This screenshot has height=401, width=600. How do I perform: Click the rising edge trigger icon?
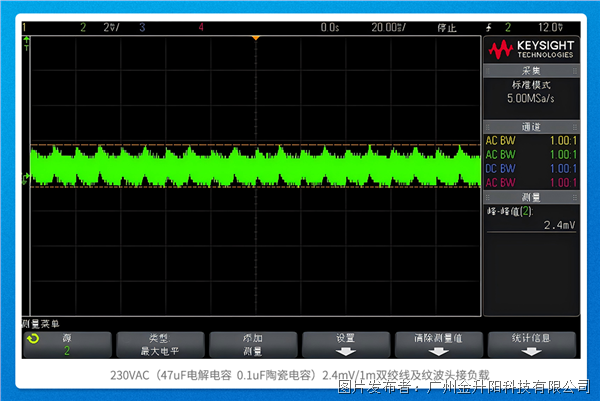pyautogui.click(x=489, y=27)
